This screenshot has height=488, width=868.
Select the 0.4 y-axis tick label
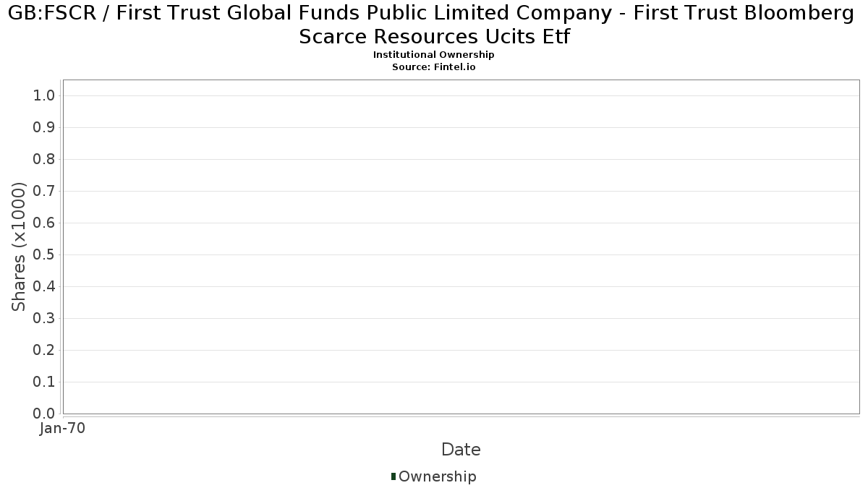pyautogui.click(x=44, y=287)
